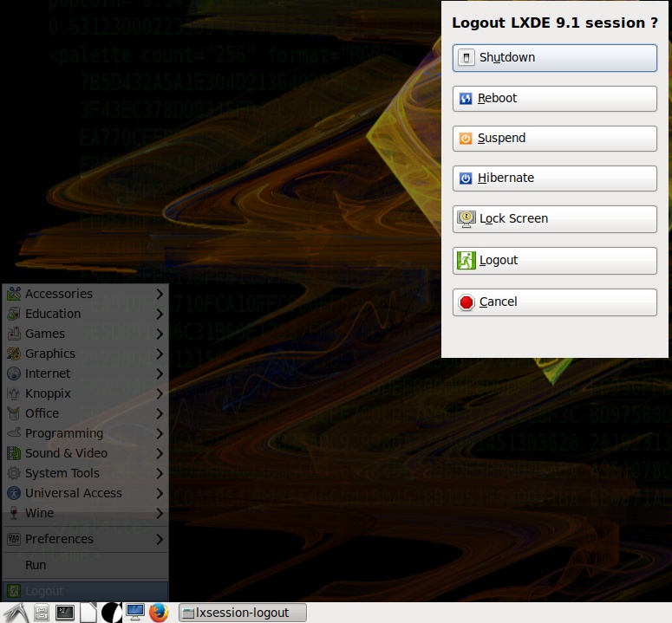Expand the System Tools submenu arrow
This screenshot has height=623, width=672.
coord(160,473)
